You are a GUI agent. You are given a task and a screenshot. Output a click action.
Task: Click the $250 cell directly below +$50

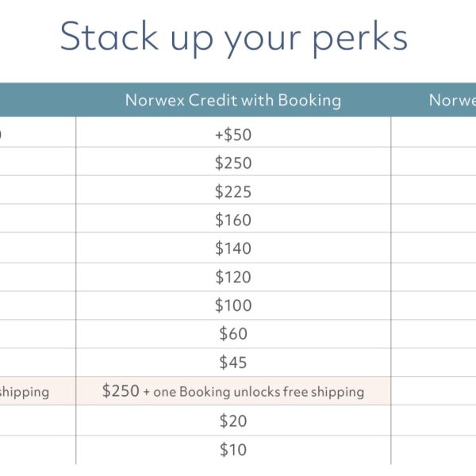pos(232,163)
